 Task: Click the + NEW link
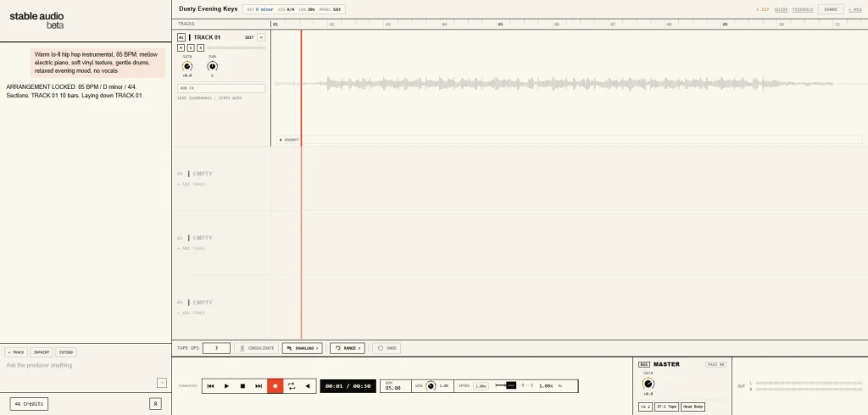854,9
